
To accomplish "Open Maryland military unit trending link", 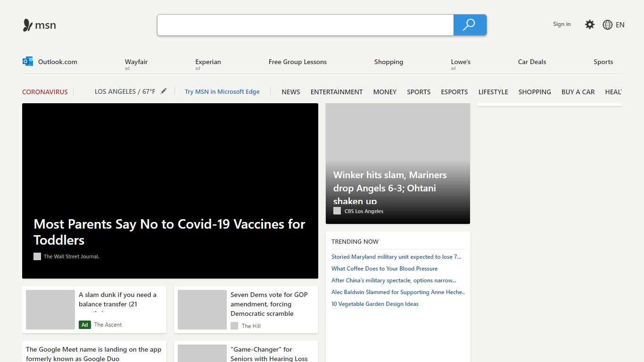I will coord(396,257).
